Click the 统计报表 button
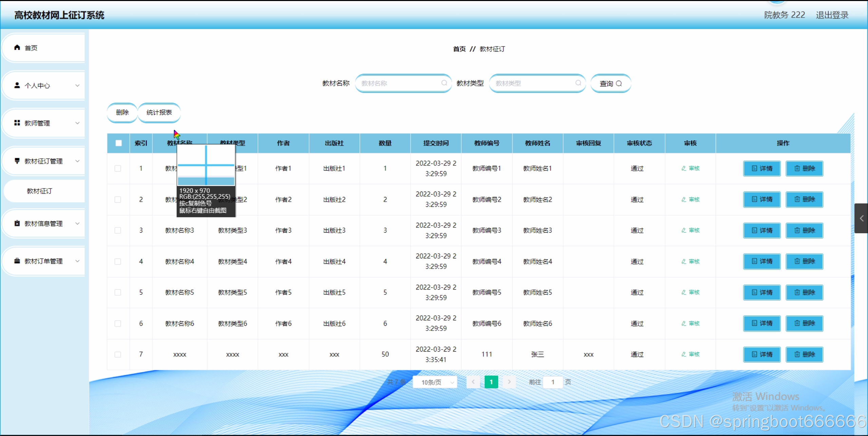868x436 pixels. point(159,113)
